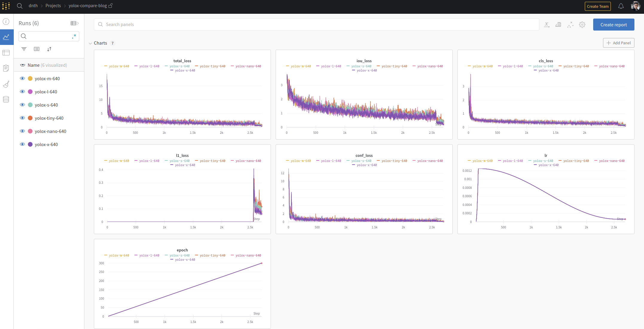
Task: Open the sweeps broom sidebar icon
Action: pyautogui.click(x=6, y=84)
